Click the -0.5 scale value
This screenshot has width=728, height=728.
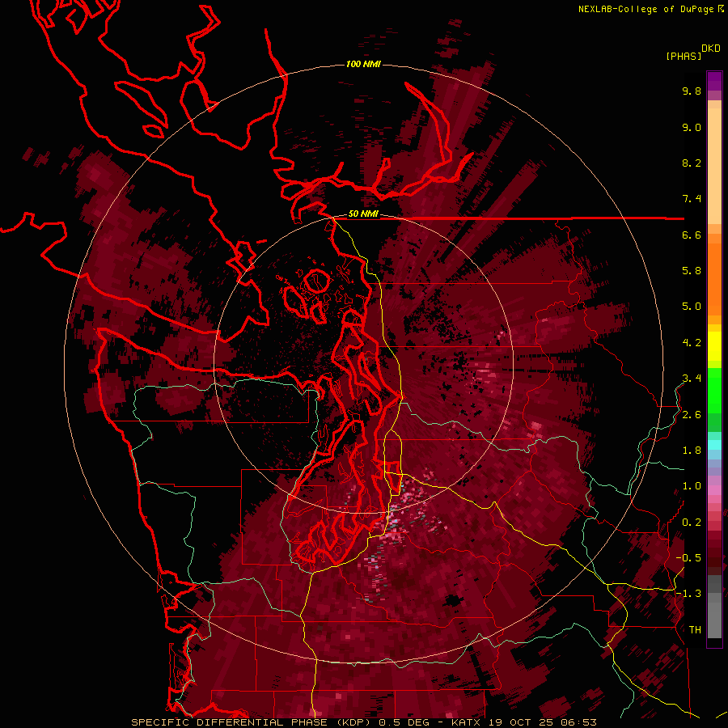[688, 558]
